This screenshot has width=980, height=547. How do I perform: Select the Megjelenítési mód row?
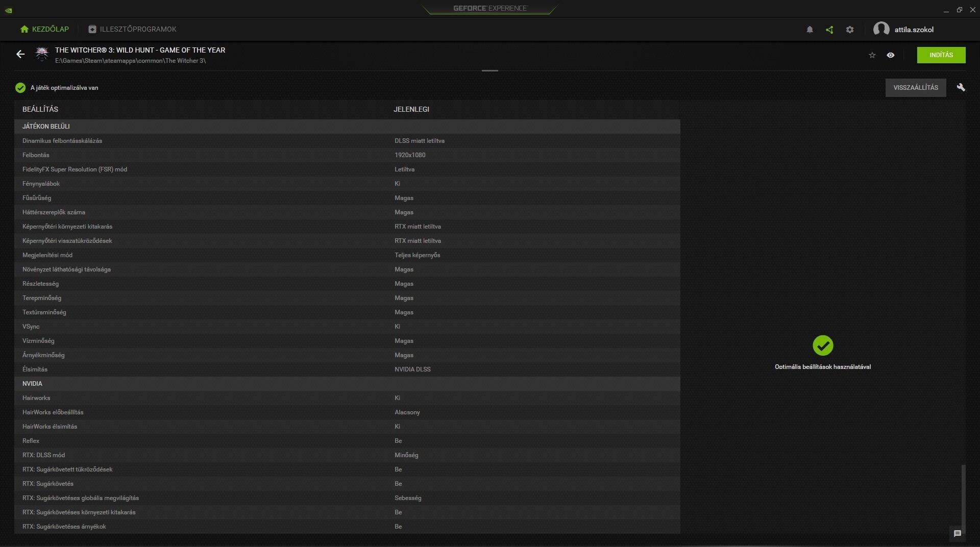tap(347, 255)
